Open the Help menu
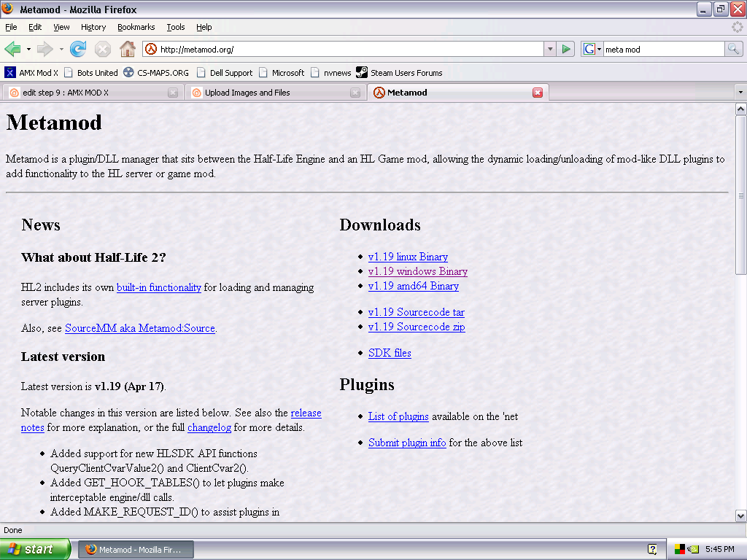The image size is (747, 560). pyautogui.click(x=204, y=27)
